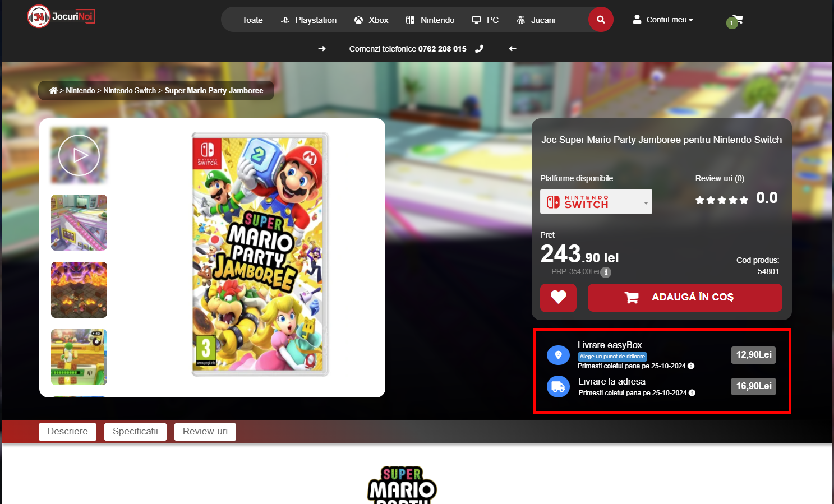The image size is (834, 504).
Task: Open the Playstation menu category
Action: coord(308,20)
